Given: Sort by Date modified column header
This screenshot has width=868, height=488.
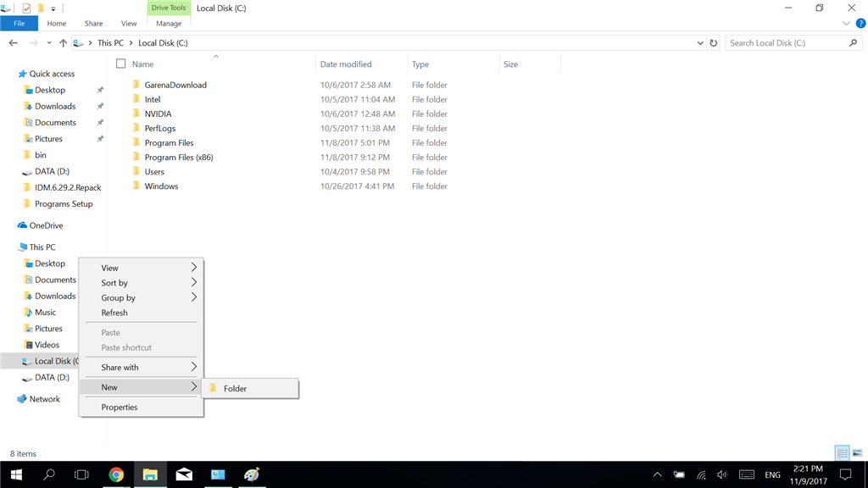Looking at the screenshot, I should pyautogui.click(x=346, y=64).
